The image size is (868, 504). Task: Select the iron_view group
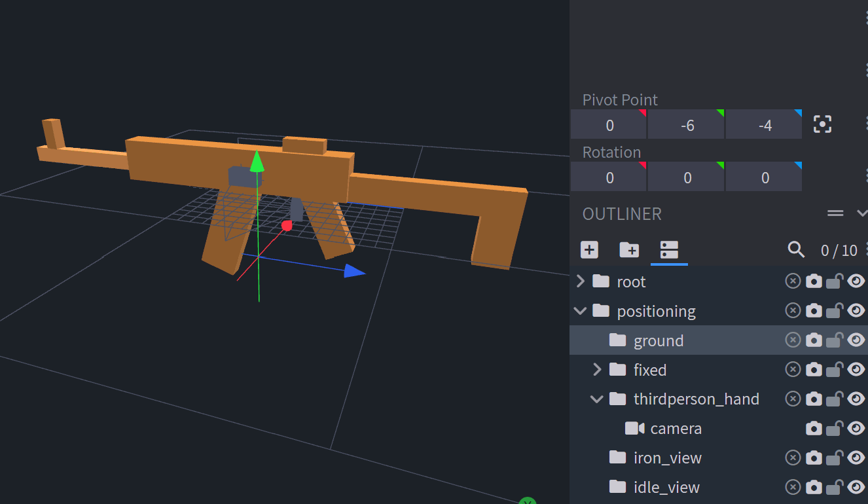click(x=719, y=458)
